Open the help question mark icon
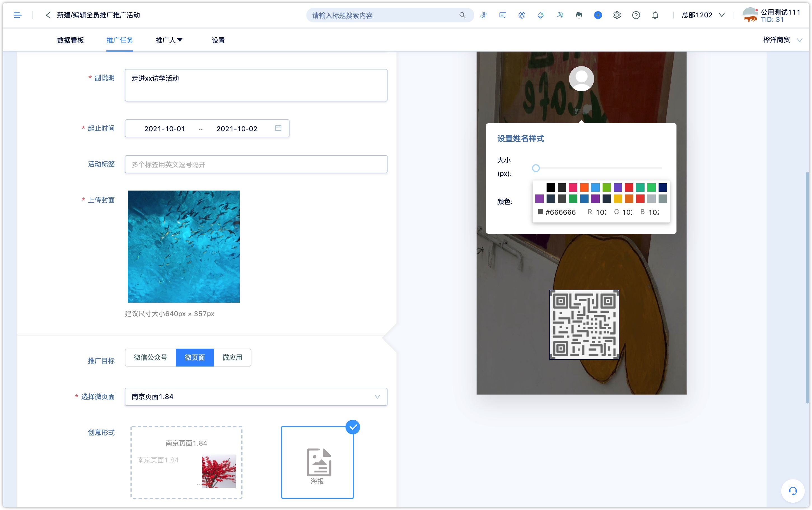812x510 pixels. (636, 15)
